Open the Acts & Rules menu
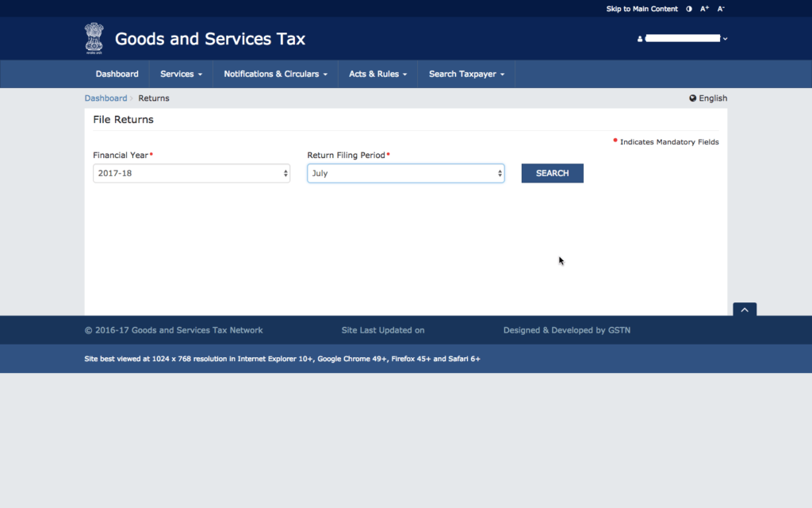This screenshot has width=812, height=508. (377, 73)
